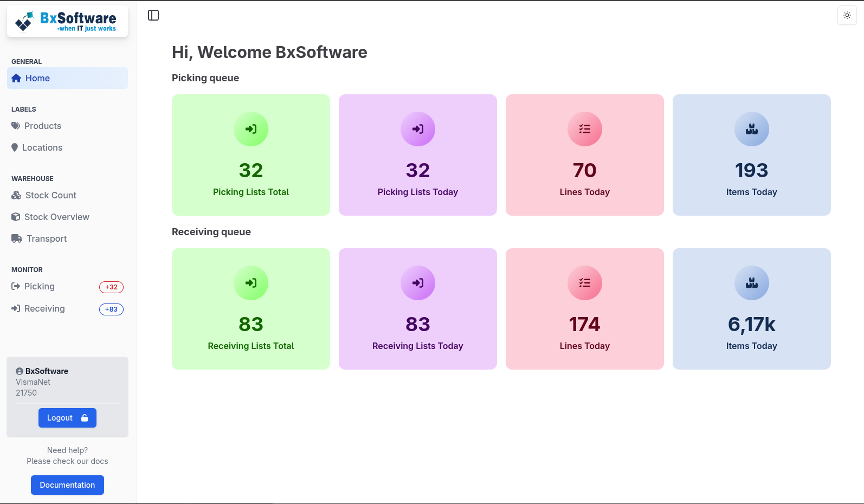
Task: Open Stock Overview page
Action: pyautogui.click(x=56, y=217)
